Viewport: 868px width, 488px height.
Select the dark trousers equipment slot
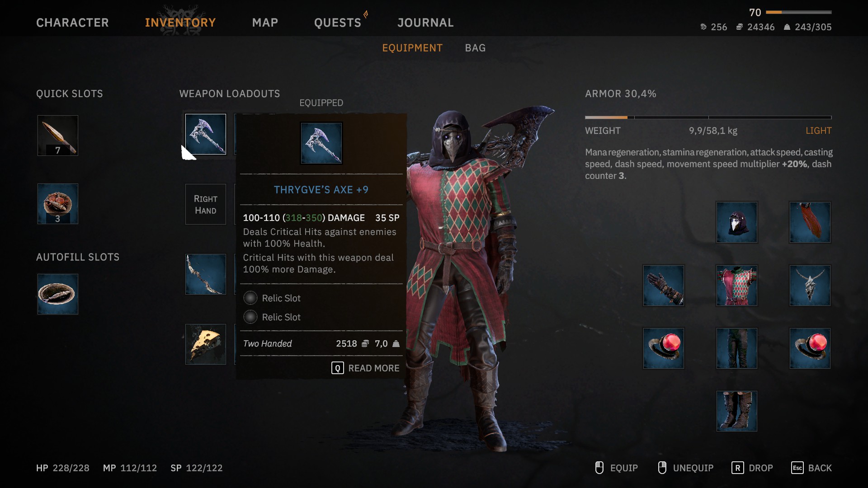736,348
